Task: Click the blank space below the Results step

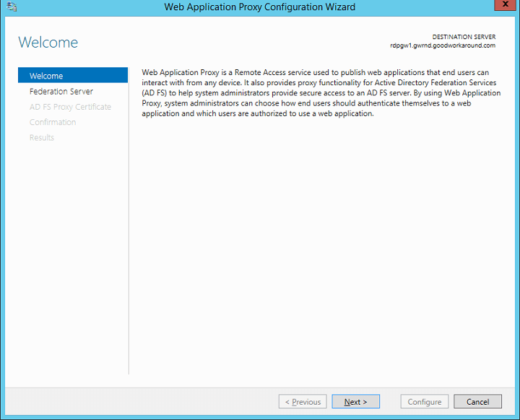Action: pos(72,253)
